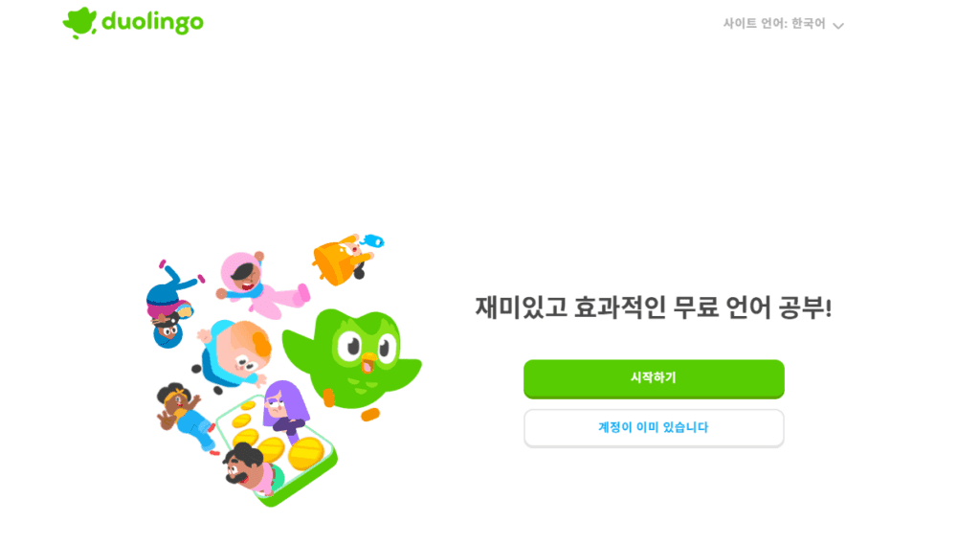Open the 사이트 언어: 한국어 dropdown
The height and width of the screenshot is (545, 980).
(784, 24)
